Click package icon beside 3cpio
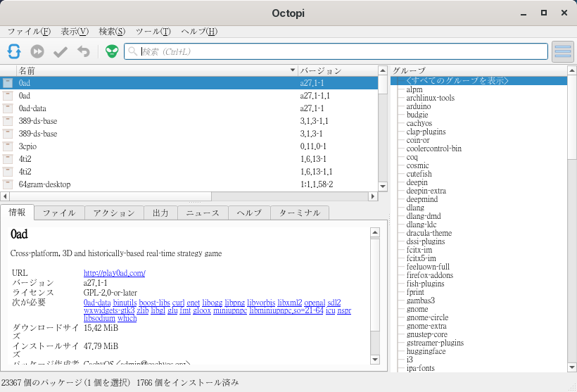This screenshot has height=392, width=577. pyautogui.click(x=8, y=146)
